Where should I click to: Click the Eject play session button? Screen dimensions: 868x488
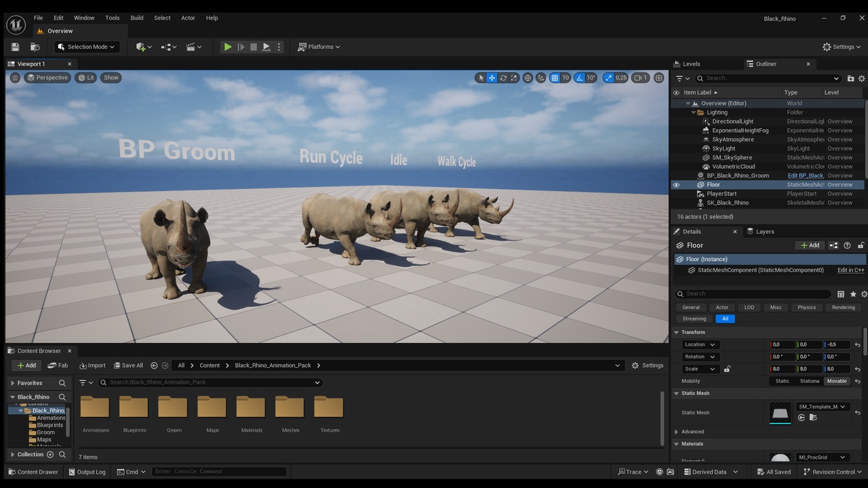coord(267,47)
